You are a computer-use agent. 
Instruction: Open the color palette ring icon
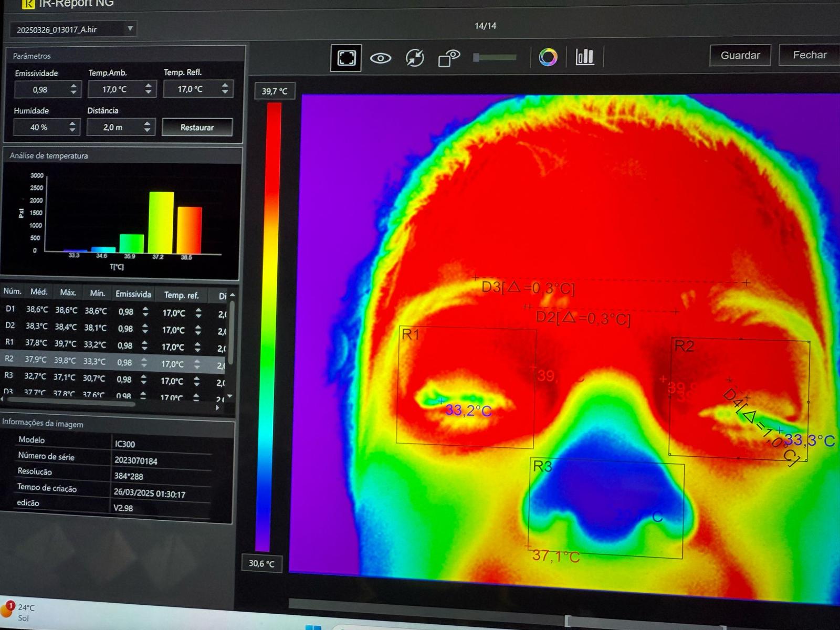point(548,57)
